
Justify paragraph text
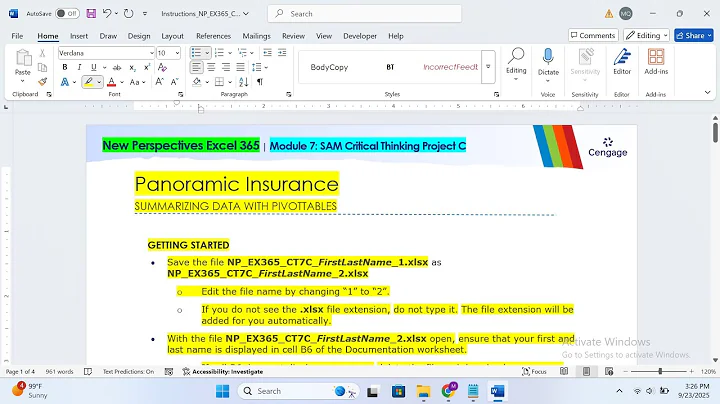tap(241, 67)
